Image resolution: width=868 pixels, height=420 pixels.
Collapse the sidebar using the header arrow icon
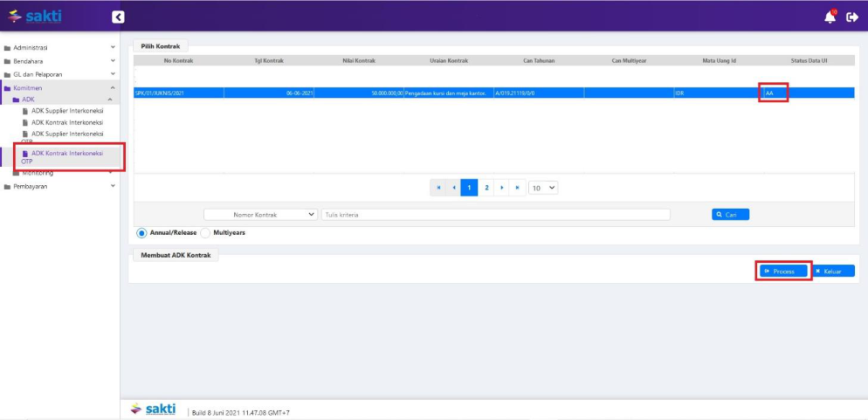tap(119, 17)
